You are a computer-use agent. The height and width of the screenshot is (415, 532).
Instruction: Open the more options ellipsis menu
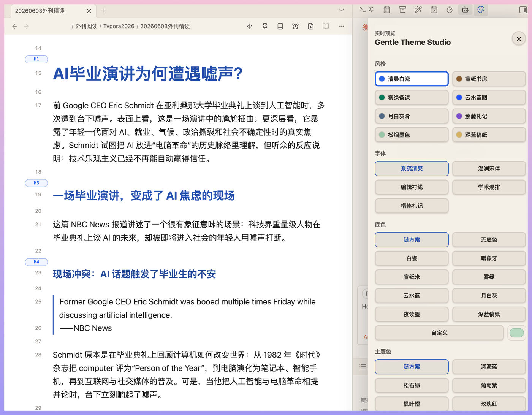[341, 26]
